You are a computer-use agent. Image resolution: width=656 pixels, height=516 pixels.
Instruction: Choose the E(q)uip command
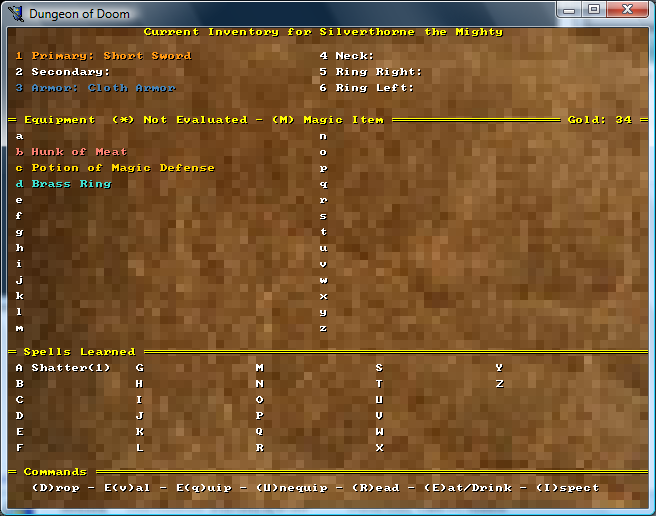pyautogui.click(x=201, y=488)
